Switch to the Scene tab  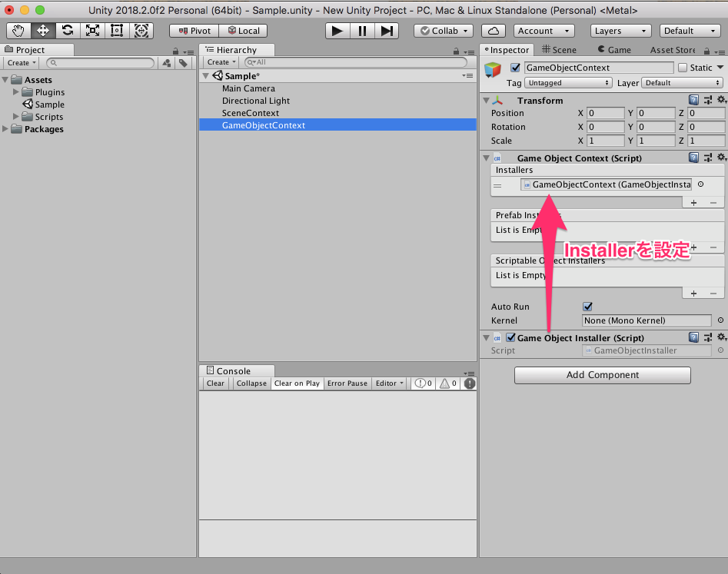(559, 50)
